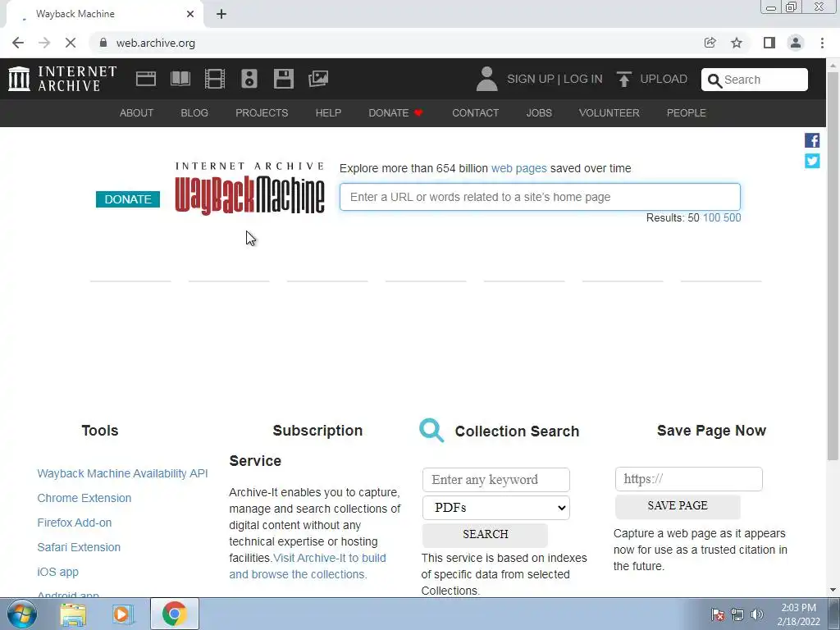840x630 pixels.
Task: Click the teal DONATE button
Action: [127, 199]
